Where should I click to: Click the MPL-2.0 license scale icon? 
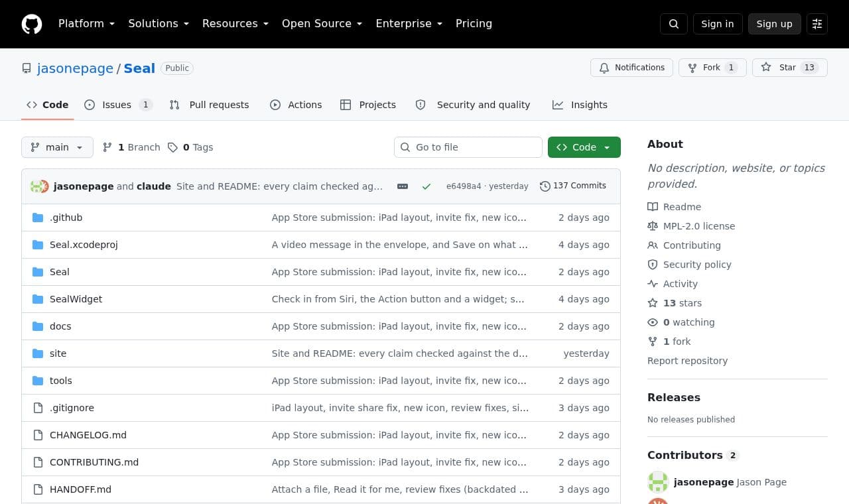653,226
